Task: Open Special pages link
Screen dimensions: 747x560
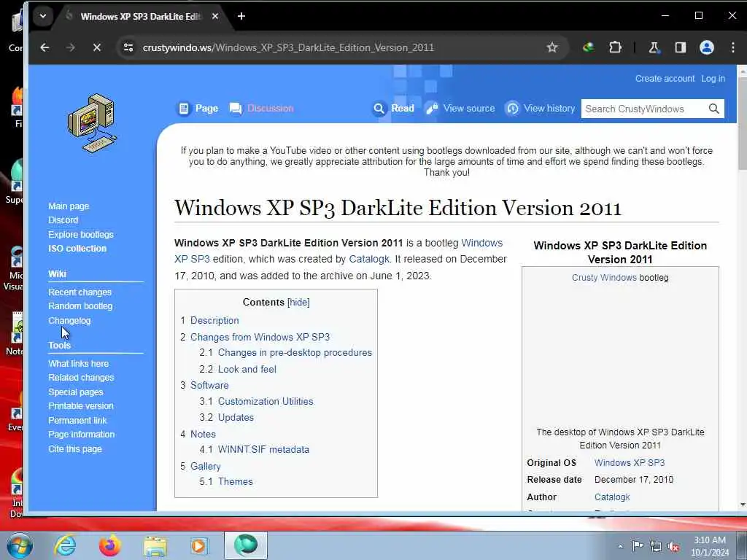Action: pos(75,392)
